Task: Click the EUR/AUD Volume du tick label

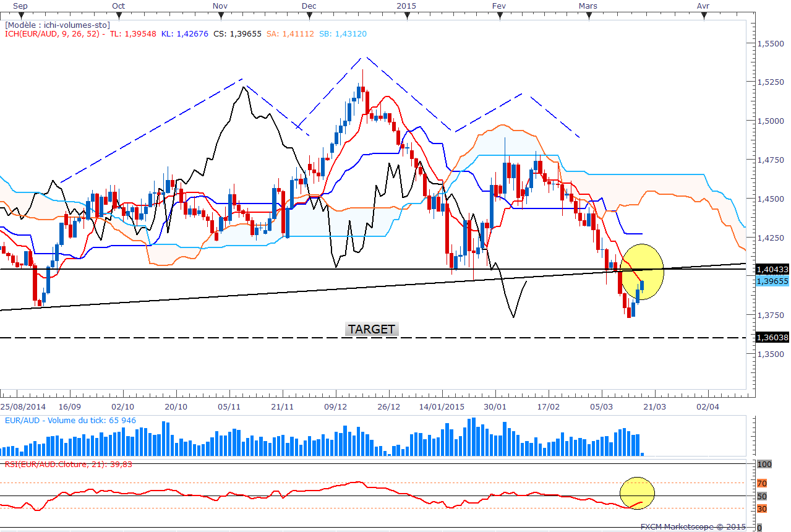Action: click(x=70, y=421)
